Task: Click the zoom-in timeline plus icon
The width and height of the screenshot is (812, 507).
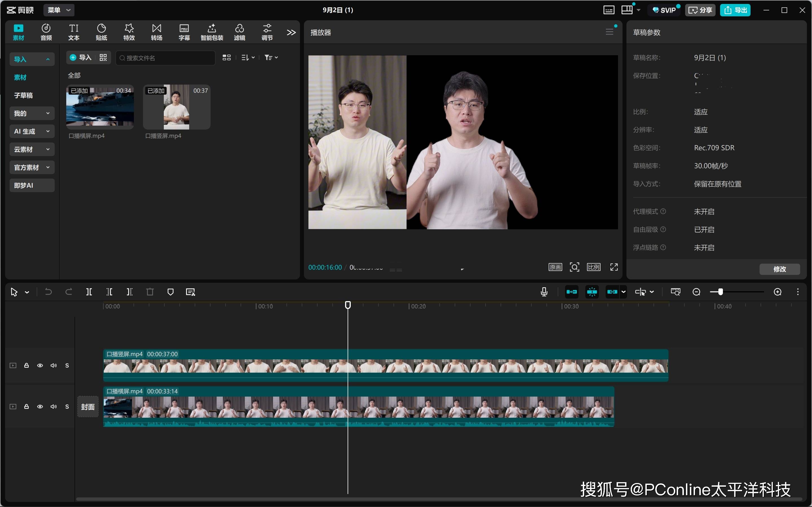Action: pos(777,292)
